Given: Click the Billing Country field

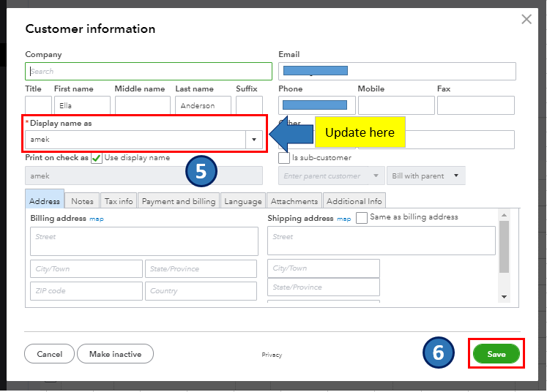Looking at the screenshot, I should coord(201,290).
